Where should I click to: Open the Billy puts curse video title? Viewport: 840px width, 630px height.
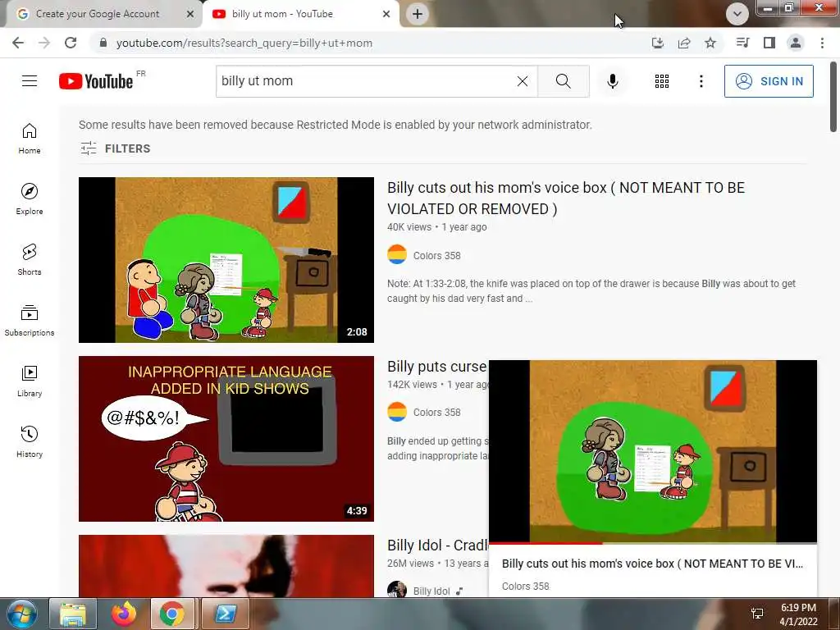(437, 367)
